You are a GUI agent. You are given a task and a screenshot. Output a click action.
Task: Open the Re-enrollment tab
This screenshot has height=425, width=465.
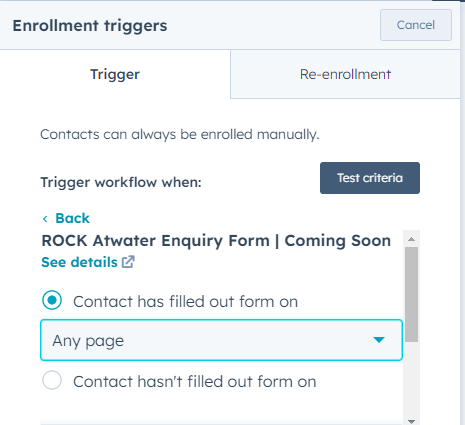(x=345, y=74)
